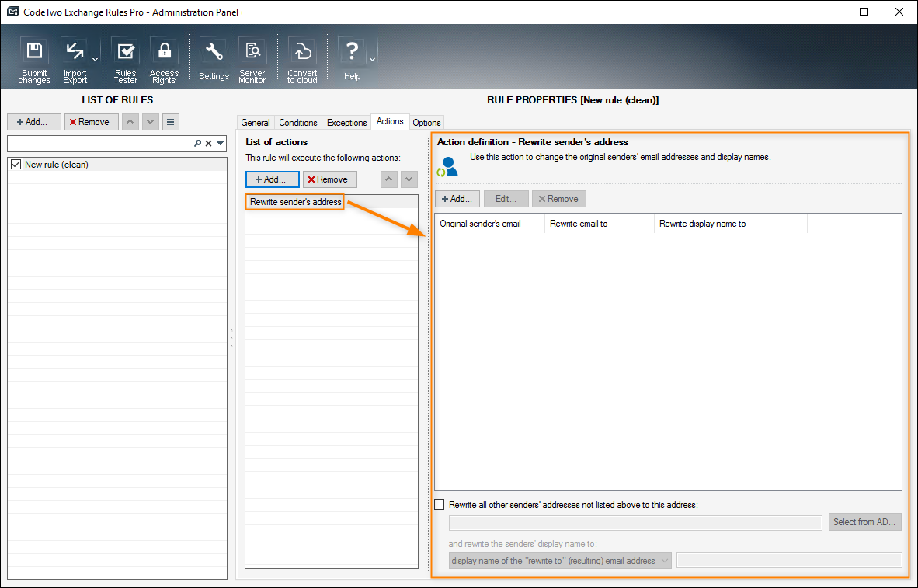This screenshot has height=588, width=918.
Task: Add a sender address rewrite entry
Action: (x=457, y=199)
